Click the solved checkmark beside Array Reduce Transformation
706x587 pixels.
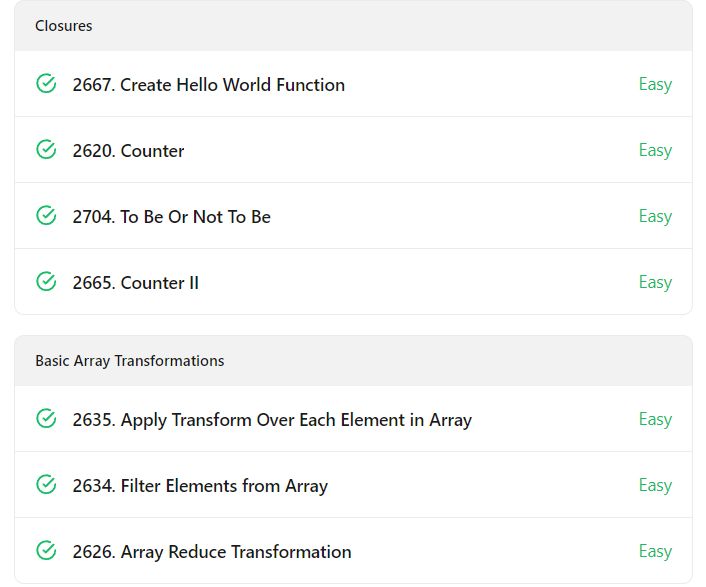(x=46, y=551)
